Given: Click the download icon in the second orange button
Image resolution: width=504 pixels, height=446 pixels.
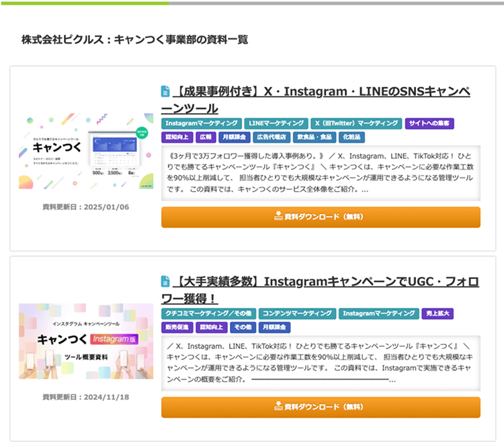Looking at the screenshot, I should pos(278,406).
